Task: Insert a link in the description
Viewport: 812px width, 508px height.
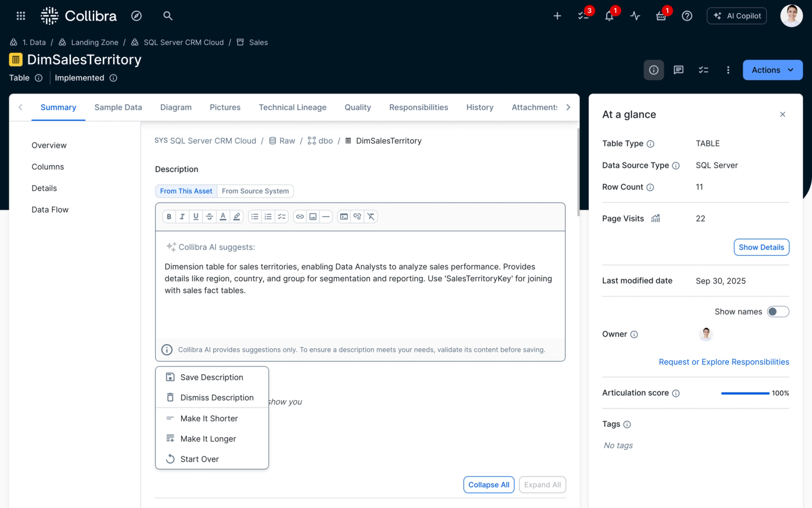Action: point(300,217)
